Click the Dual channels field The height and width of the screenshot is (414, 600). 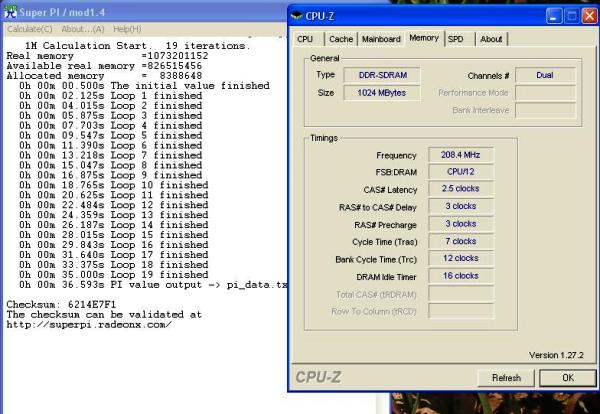point(545,75)
